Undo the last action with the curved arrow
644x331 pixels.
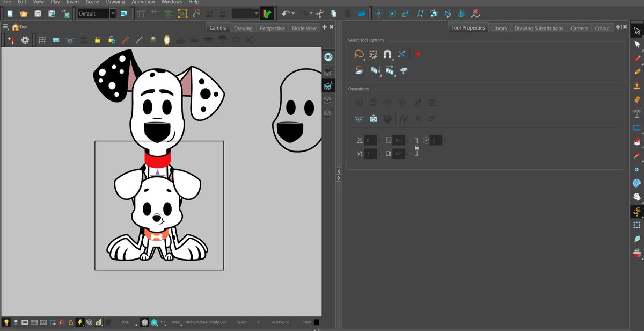285,13
